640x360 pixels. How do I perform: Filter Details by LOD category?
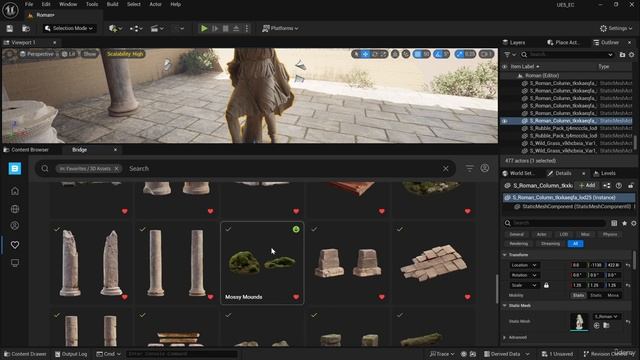(x=564, y=234)
